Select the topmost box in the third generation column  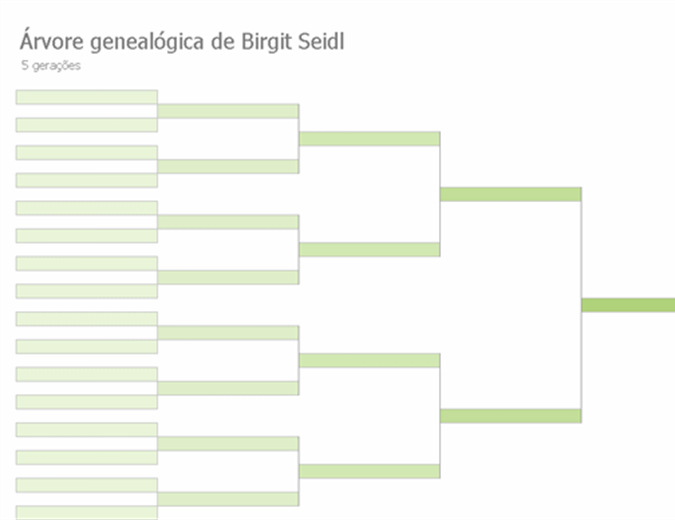[369, 139]
